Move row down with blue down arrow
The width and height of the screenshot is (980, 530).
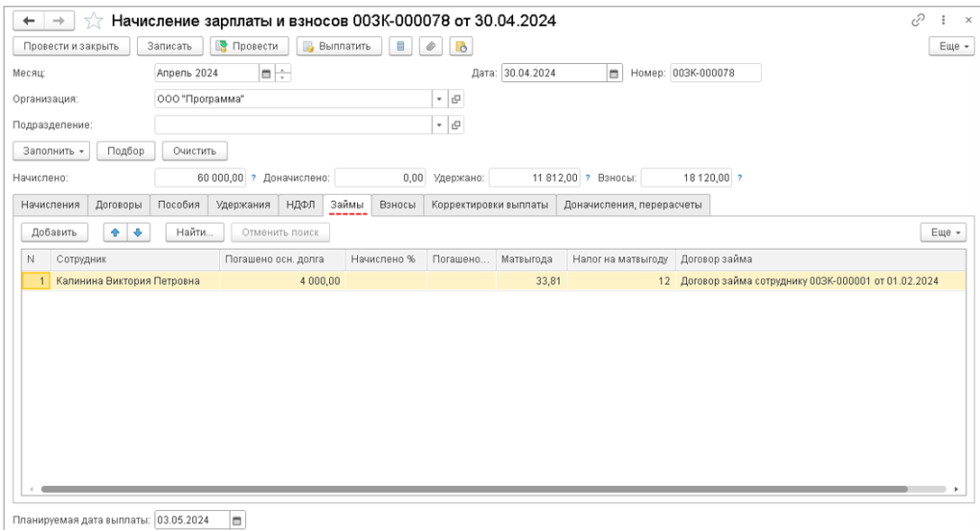coord(137,232)
